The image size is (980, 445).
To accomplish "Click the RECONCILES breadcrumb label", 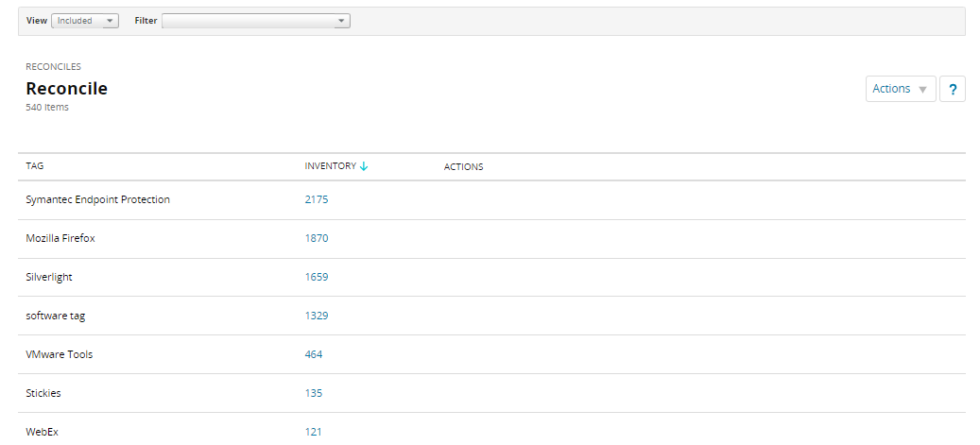I will [53, 67].
